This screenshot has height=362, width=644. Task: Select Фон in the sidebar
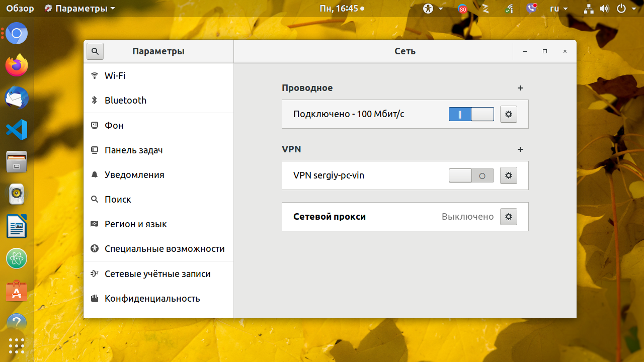158,126
